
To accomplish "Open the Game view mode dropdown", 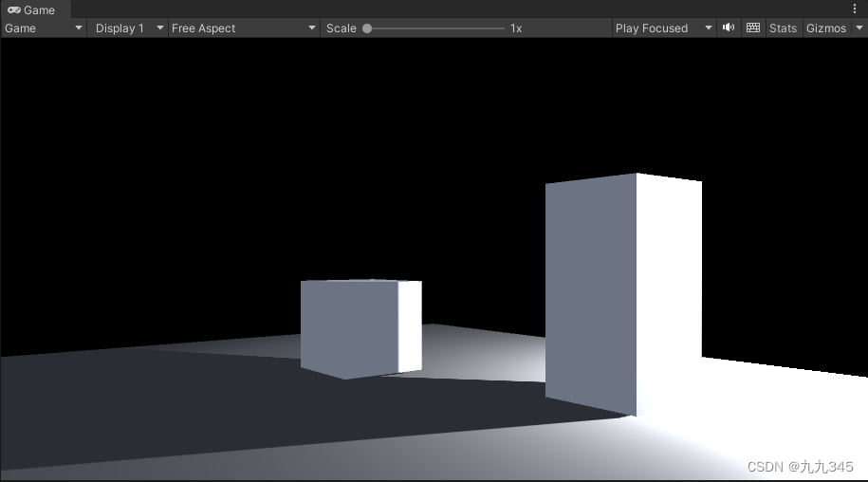I will 44,28.
